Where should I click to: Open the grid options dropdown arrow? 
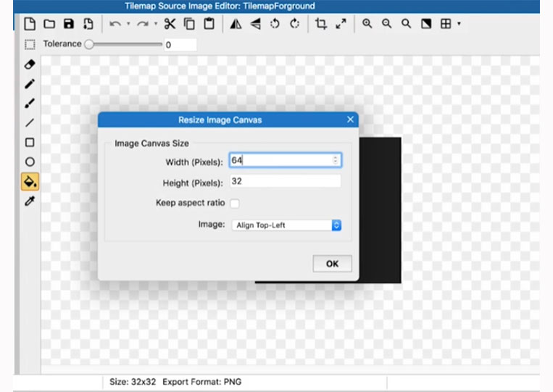[x=459, y=24]
